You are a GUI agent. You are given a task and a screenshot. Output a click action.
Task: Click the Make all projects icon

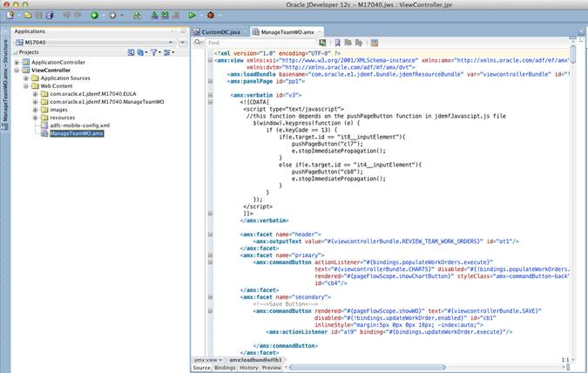pyautogui.click(x=165, y=16)
